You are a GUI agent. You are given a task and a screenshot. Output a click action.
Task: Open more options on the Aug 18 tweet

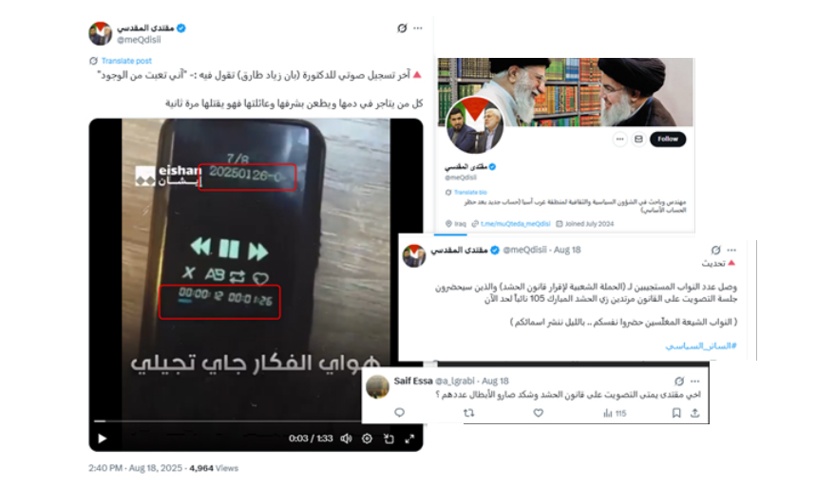(x=731, y=251)
